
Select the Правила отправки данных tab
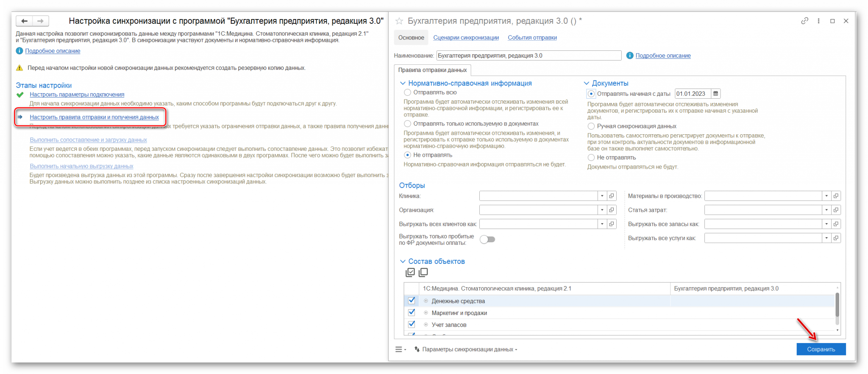(432, 70)
